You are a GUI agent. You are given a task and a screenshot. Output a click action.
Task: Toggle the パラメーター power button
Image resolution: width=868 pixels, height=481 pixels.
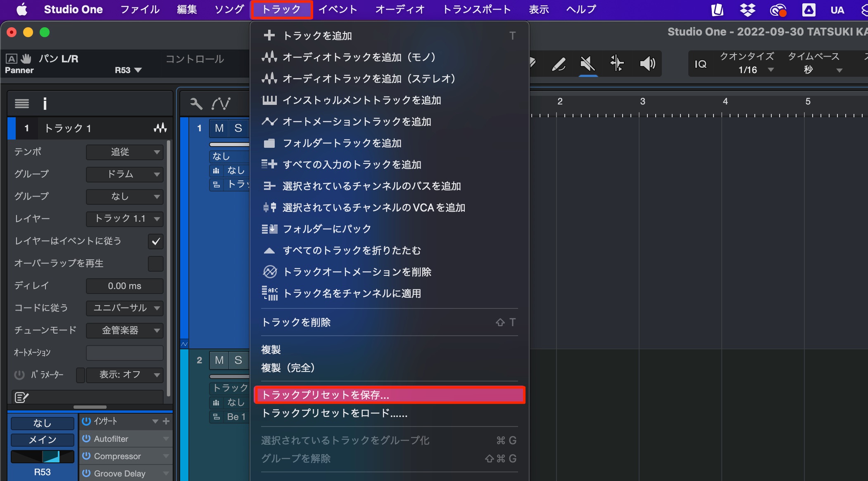pyautogui.click(x=19, y=375)
